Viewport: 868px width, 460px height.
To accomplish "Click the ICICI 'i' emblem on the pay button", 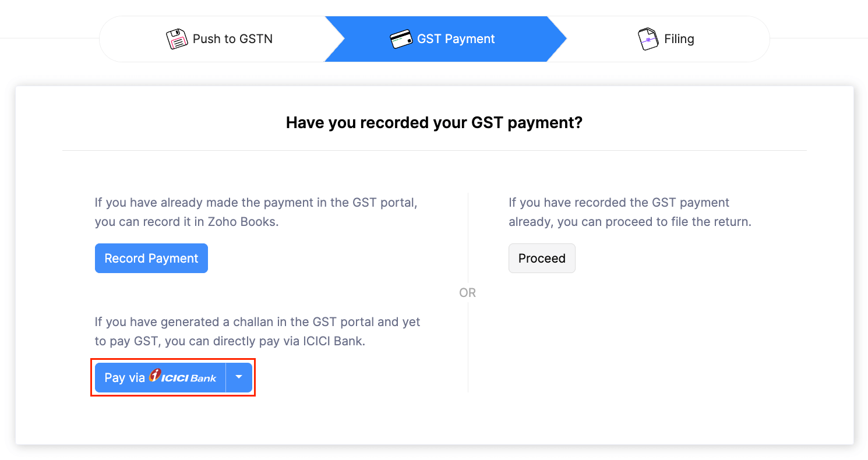I will pyautogui.click(x=156, y=376).
